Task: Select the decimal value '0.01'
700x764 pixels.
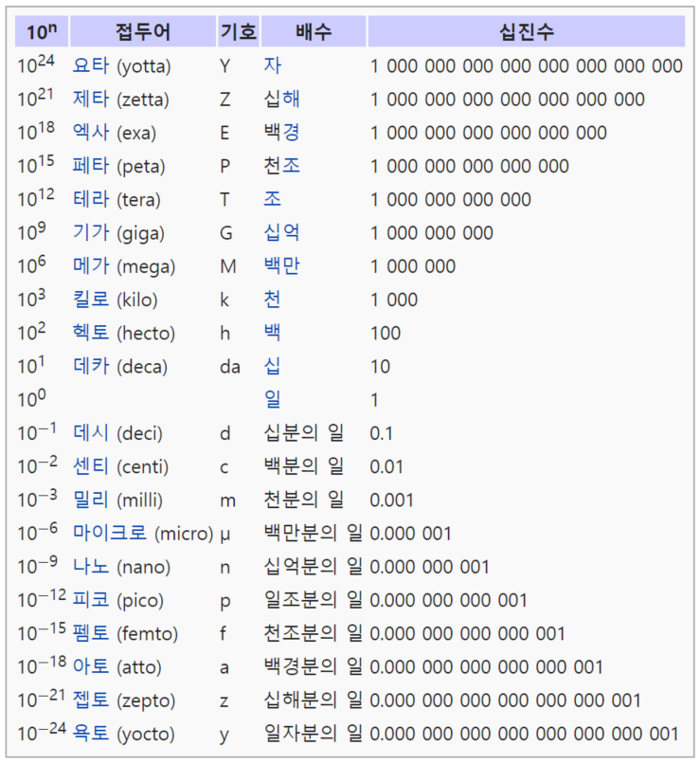Action: pyautogui.click(x=386, y=466)
